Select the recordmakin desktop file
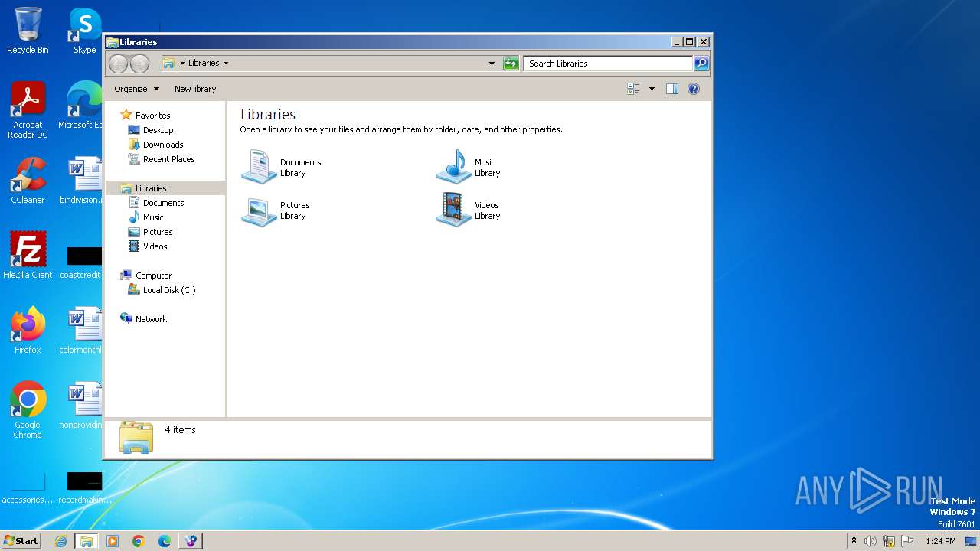Image resolution: width=980 pixels, height=551 pixels. [x=83, y=487]
